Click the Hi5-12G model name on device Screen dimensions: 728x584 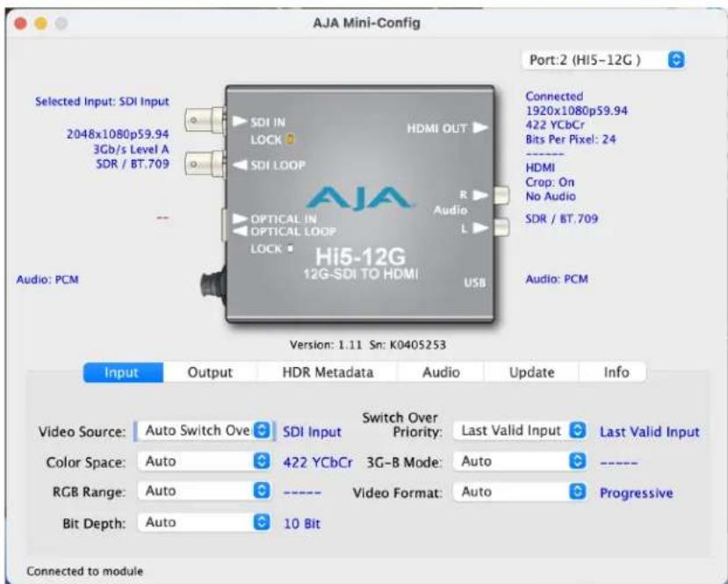[x=360, y=256]
